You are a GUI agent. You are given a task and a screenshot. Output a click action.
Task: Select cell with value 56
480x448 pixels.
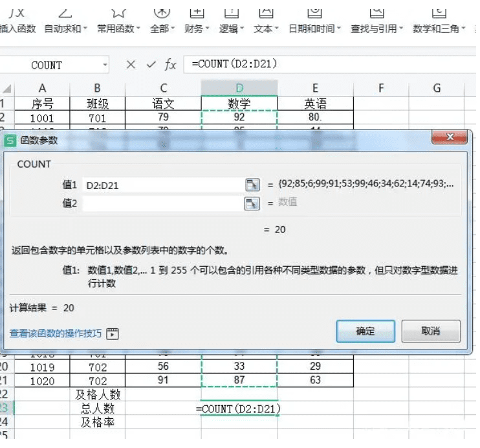163,366
